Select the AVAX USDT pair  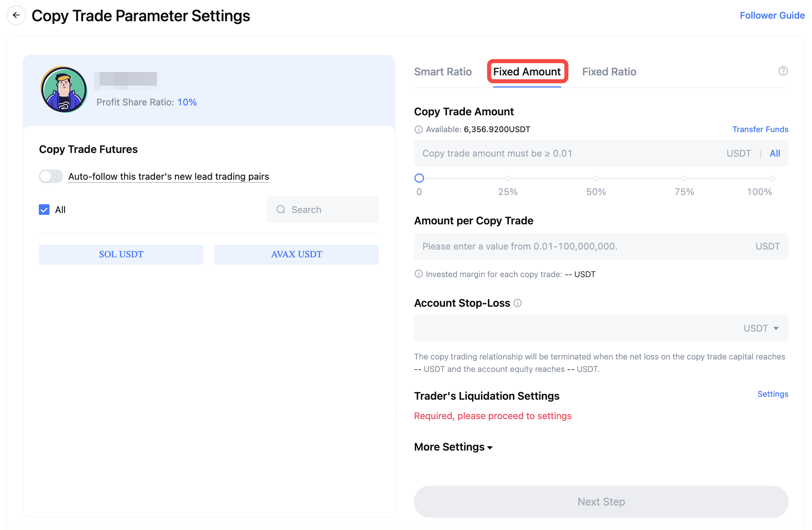tap(297, 254)
